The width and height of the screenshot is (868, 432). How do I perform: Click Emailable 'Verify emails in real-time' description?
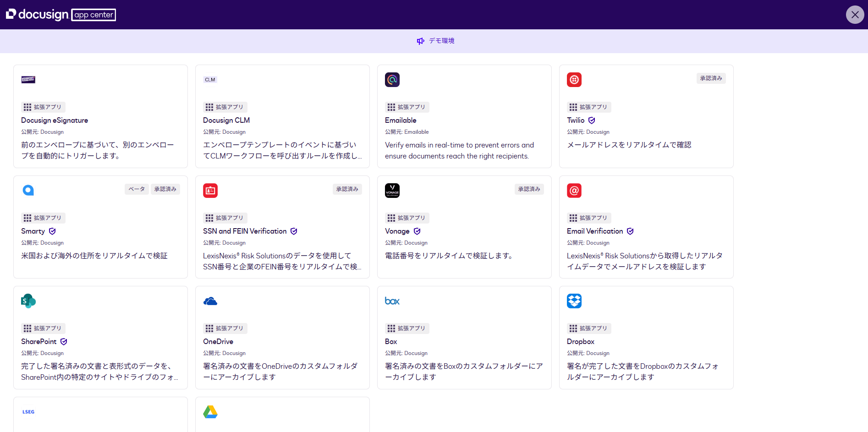coord(460,151)
